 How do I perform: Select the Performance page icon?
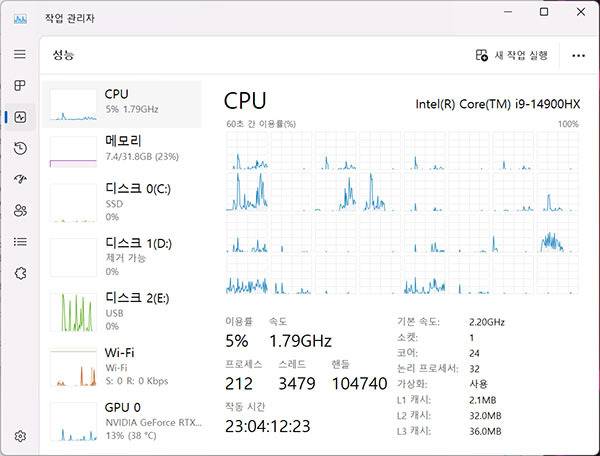pyautogui.click(x=20, y=117)
